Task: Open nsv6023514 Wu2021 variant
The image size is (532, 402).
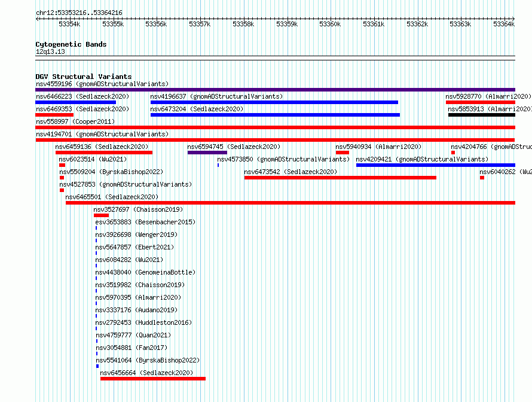Action: pos(93,159)
